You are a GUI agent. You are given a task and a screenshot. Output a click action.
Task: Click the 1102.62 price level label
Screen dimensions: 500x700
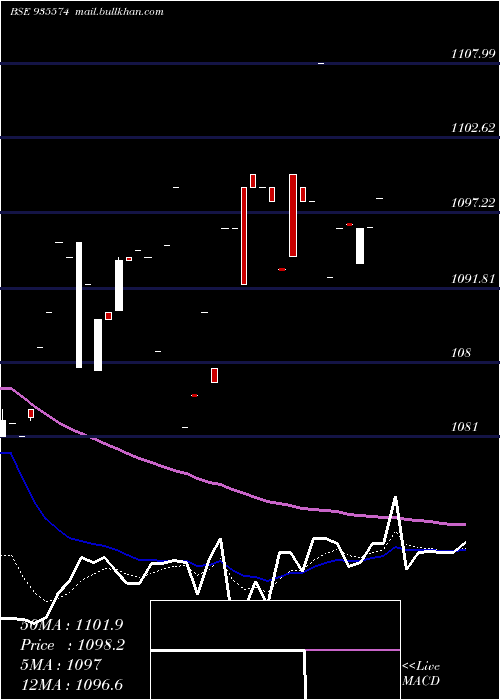pos(473,128)
